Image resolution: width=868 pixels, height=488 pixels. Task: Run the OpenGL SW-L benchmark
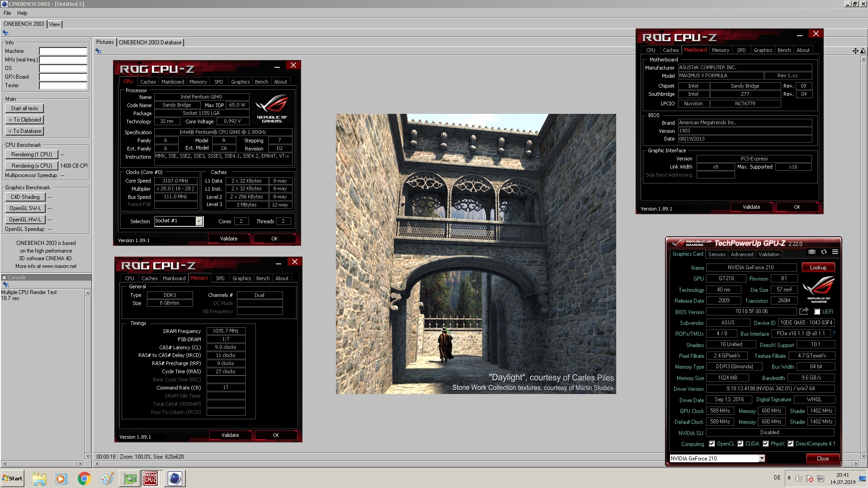pos(25,208)
